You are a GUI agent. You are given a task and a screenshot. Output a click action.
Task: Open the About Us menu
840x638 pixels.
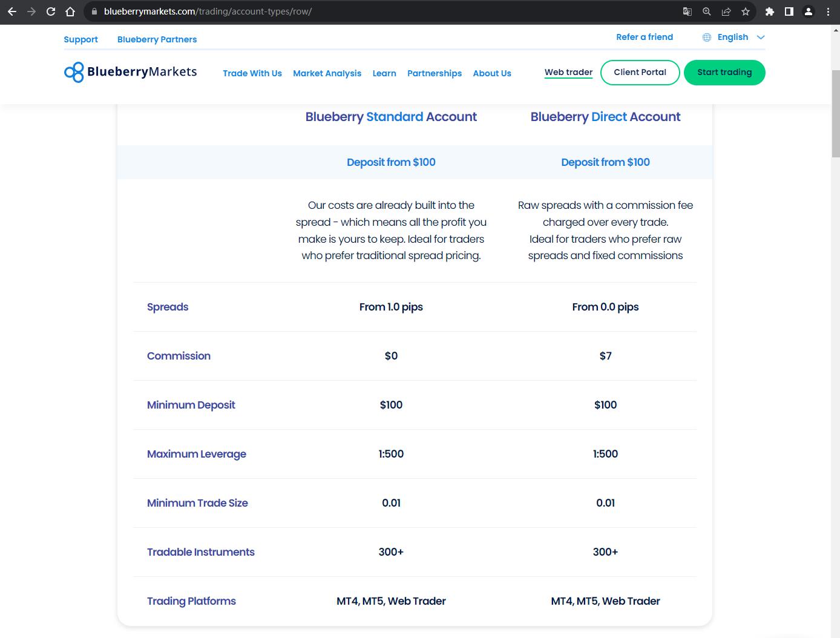[x=492, y=73]
